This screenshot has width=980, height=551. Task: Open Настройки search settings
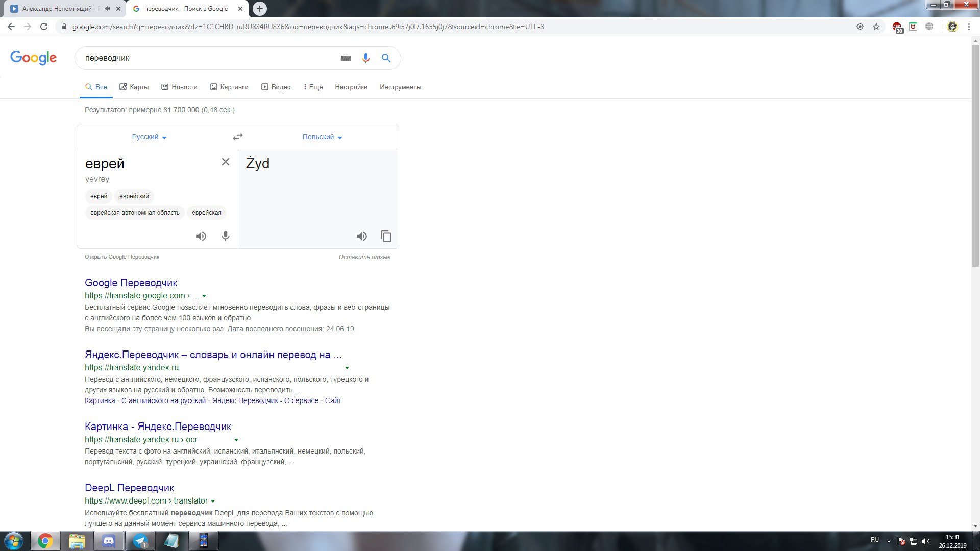coord(351,87)
